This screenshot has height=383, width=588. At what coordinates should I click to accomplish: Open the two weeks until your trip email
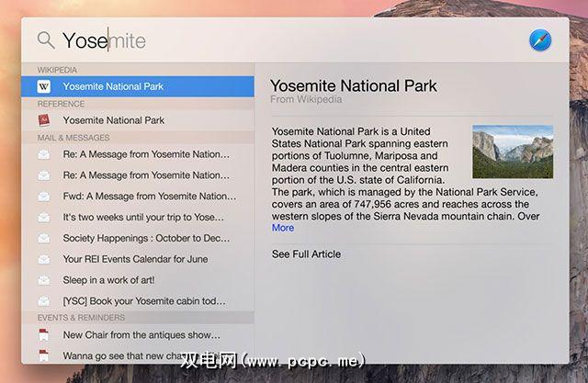pyautogui.click(x=142, y=217)
